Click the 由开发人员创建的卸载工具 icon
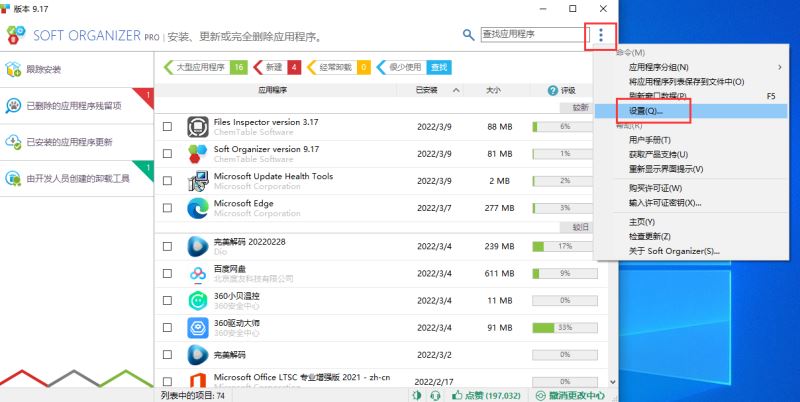Screen dimensions: 800x402 pos(13,179)
